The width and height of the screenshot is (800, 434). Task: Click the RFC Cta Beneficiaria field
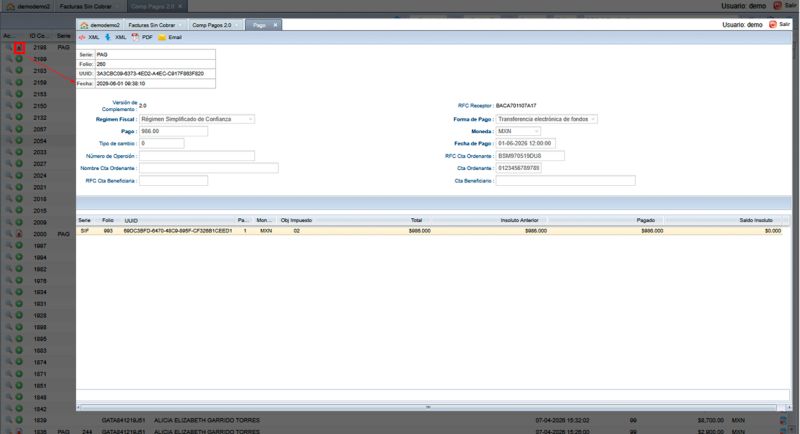coord(173,181)
